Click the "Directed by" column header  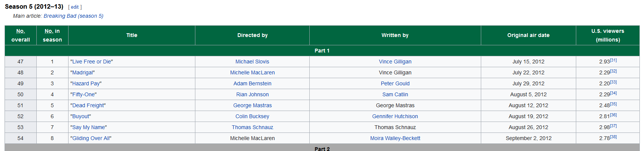(x=252, y=35)
